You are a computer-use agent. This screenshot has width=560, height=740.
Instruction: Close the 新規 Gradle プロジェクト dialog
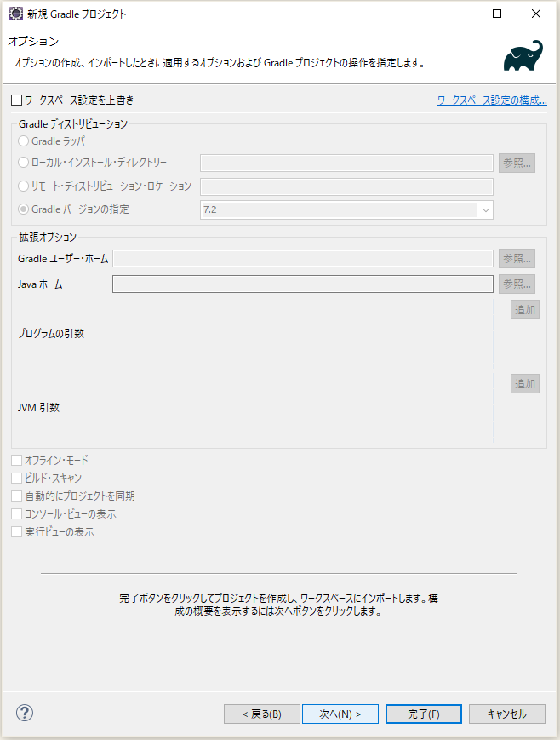(x=536, y=14)
